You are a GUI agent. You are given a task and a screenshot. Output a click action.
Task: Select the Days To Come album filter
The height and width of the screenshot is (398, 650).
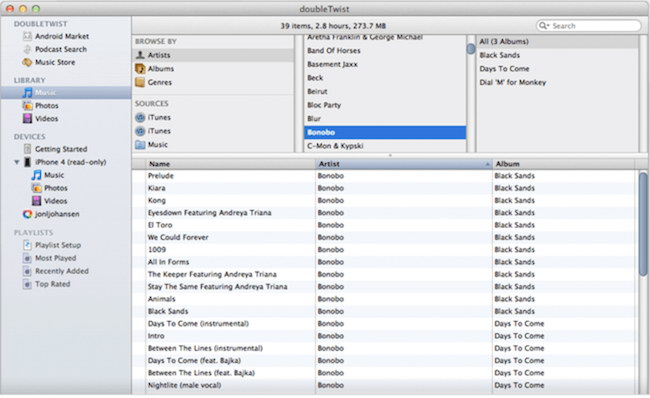point(504,69)
